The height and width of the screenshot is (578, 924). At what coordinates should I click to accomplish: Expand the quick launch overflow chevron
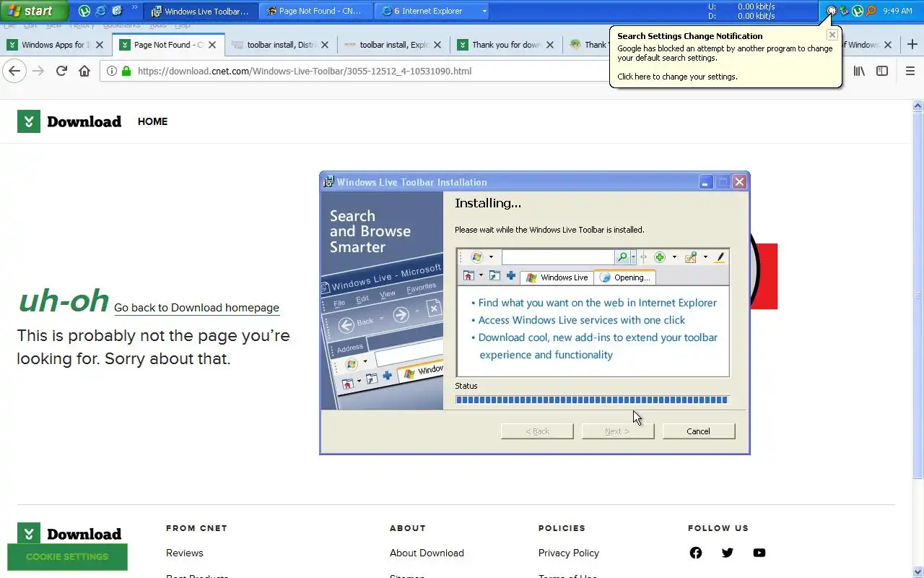134,8
